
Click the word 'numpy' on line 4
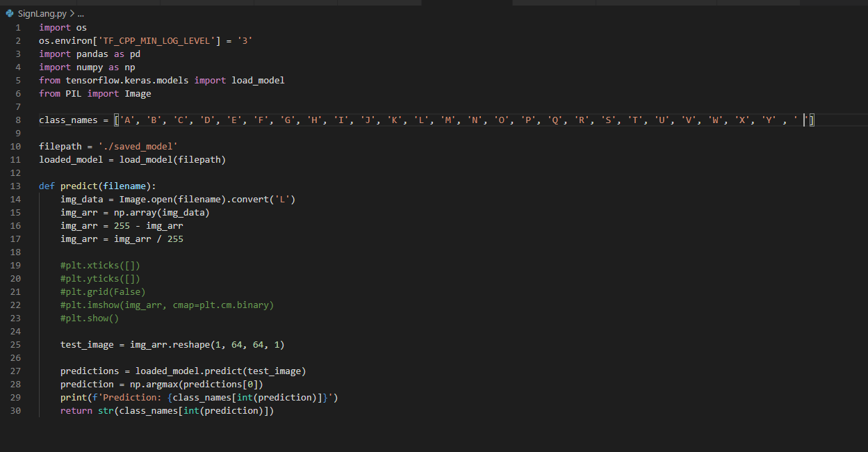pyautogui.click(x=90, y=67)
